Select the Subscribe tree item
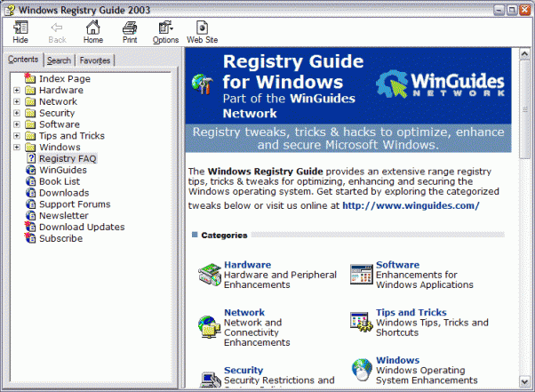Image resolution: width=535 pixels, height=392 pixels. (60, 238)
